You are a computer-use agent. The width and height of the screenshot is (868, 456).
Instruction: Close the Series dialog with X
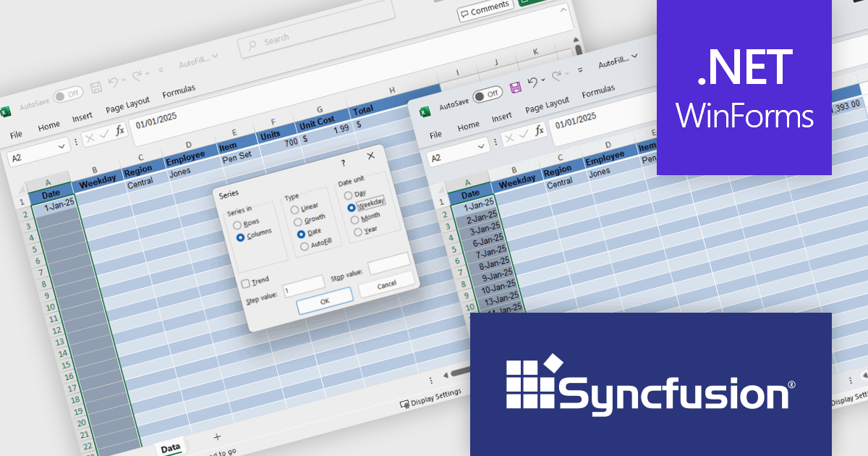tap(371, 156)
